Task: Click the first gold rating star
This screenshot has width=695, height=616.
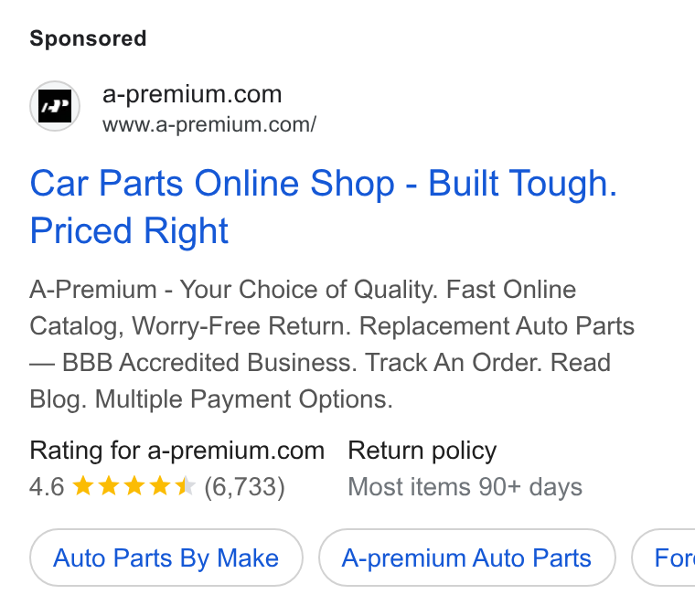Action: tap(83, 486)
